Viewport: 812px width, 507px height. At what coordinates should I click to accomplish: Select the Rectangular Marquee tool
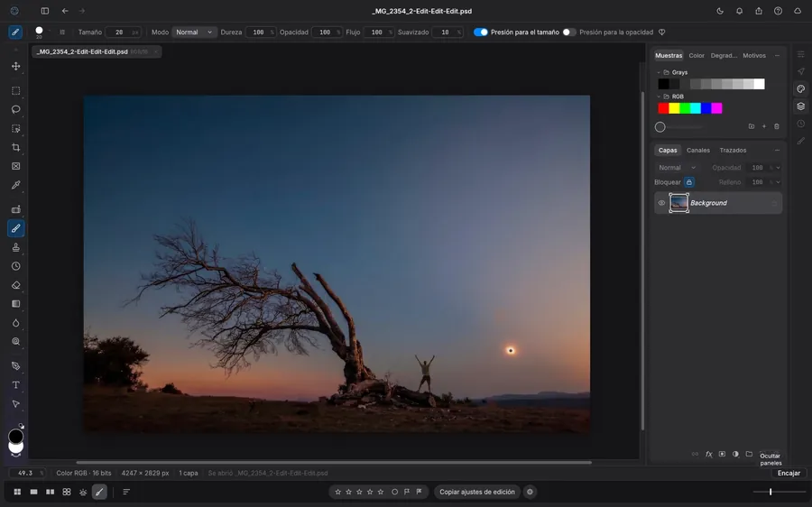point(16,90)
